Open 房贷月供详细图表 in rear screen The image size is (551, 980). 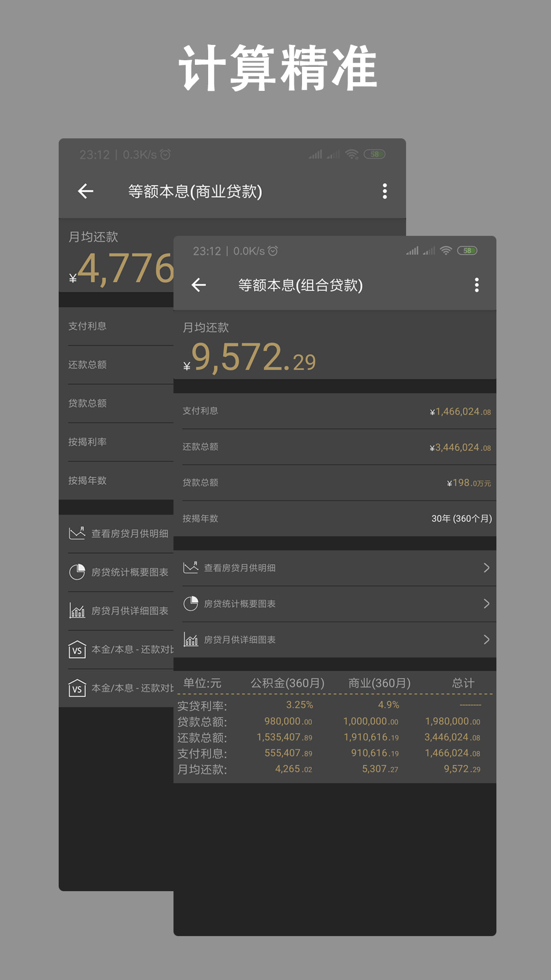click(116, 610)
